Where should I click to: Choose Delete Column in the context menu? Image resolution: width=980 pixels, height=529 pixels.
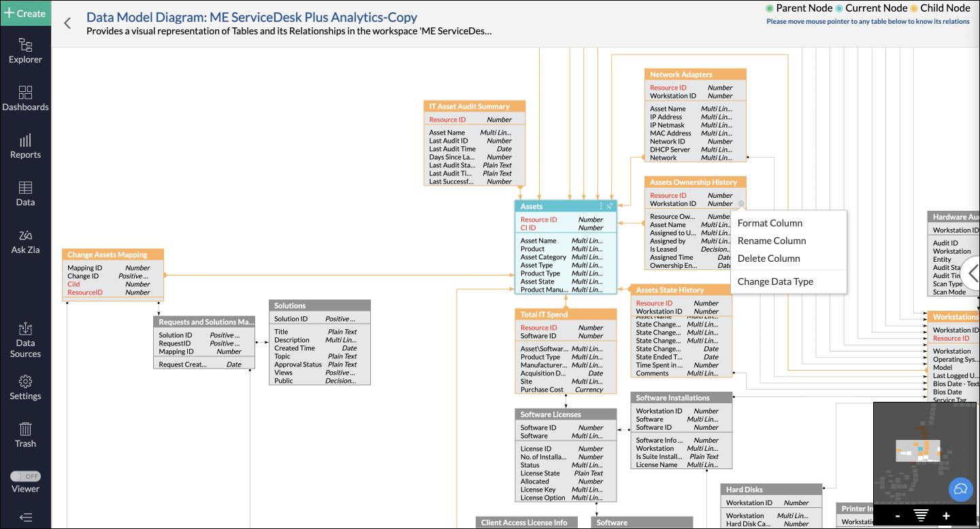[x=769, y=258]
